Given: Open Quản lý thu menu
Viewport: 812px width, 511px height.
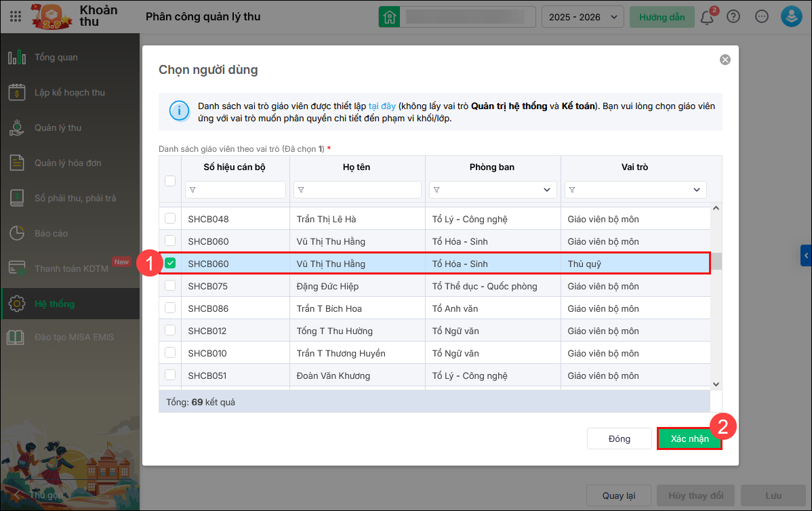Looking at the screenshot, I should pyautogui.click(x=70, y=128).
